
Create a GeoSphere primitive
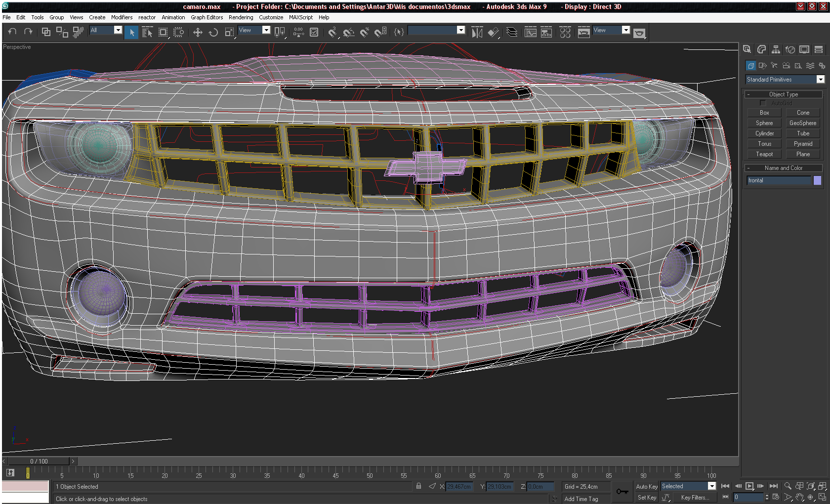click(803, 123)
